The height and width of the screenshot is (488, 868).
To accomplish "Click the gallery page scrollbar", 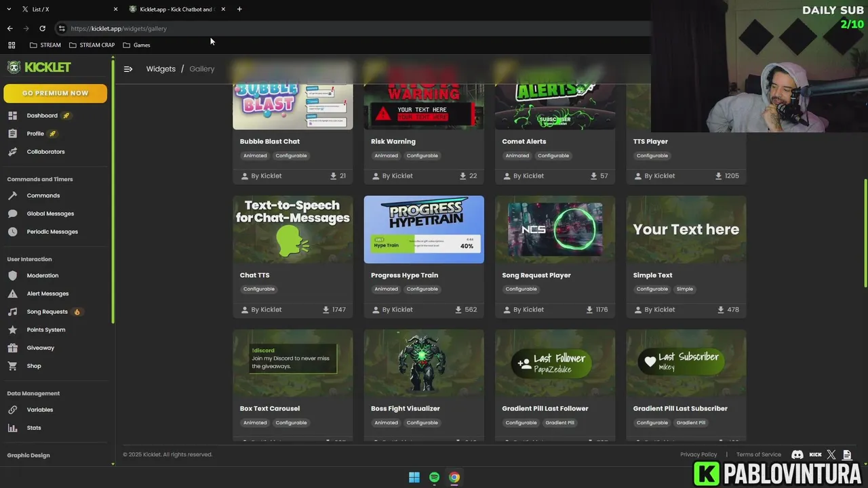I will coord(865,232).
